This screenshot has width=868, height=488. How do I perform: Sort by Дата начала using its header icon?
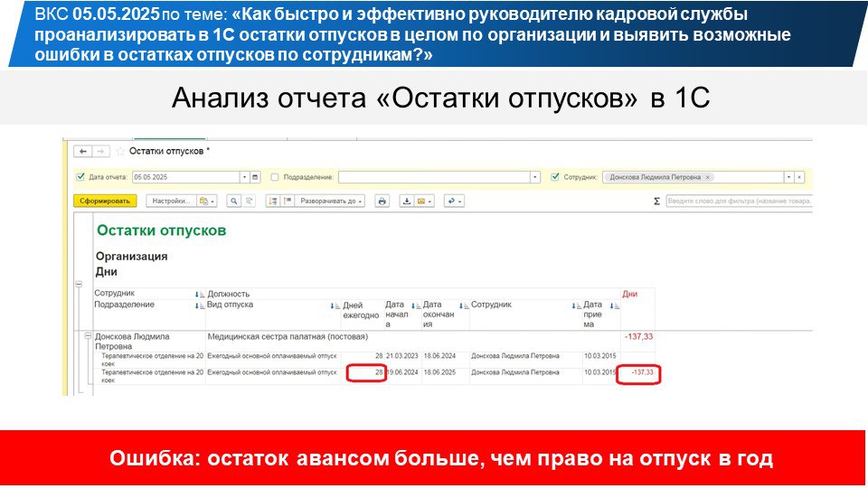tap(416, 306)
